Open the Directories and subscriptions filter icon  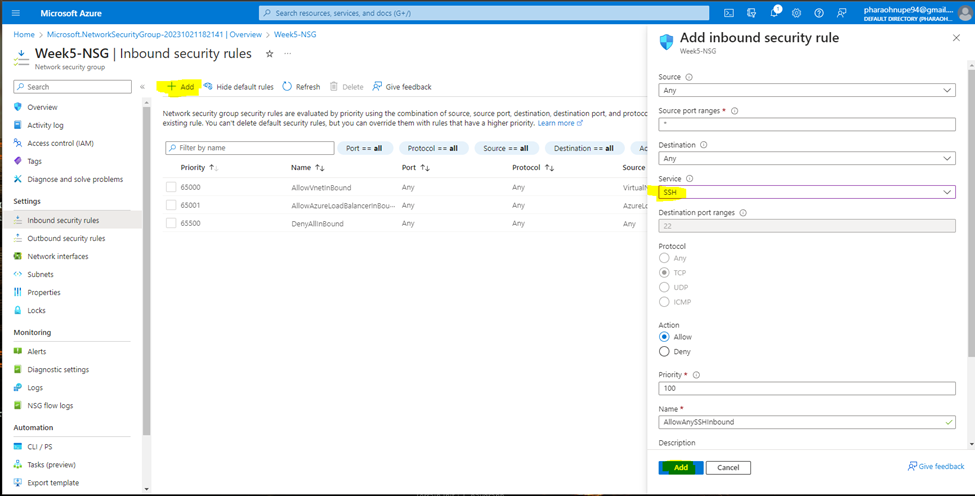tap(752, 12)
